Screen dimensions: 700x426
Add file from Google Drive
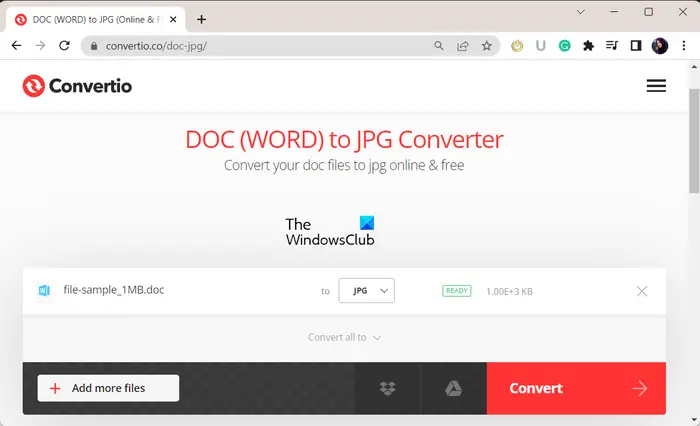point(454,388)
